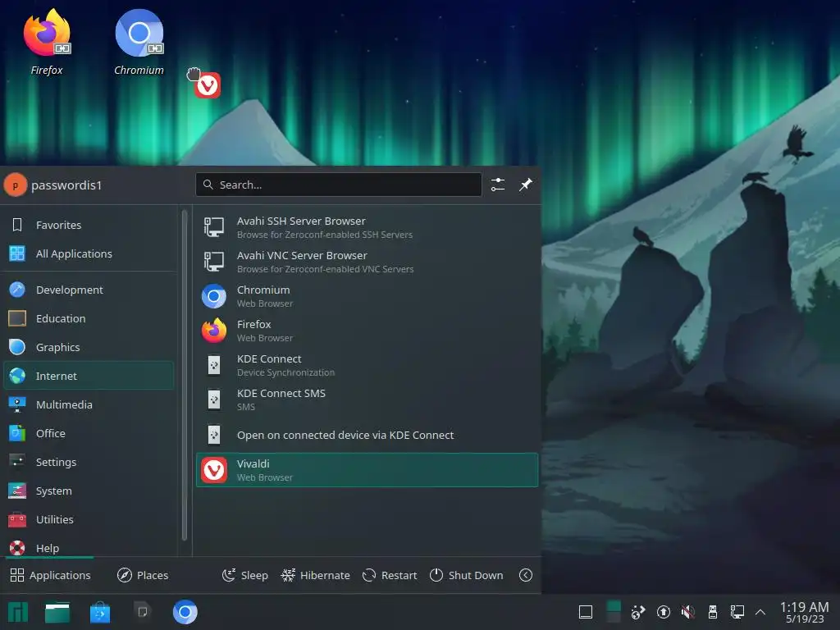Open the system updates tray icon
The width and height of the screenshot is (840, 630).
tap(663, 612)
